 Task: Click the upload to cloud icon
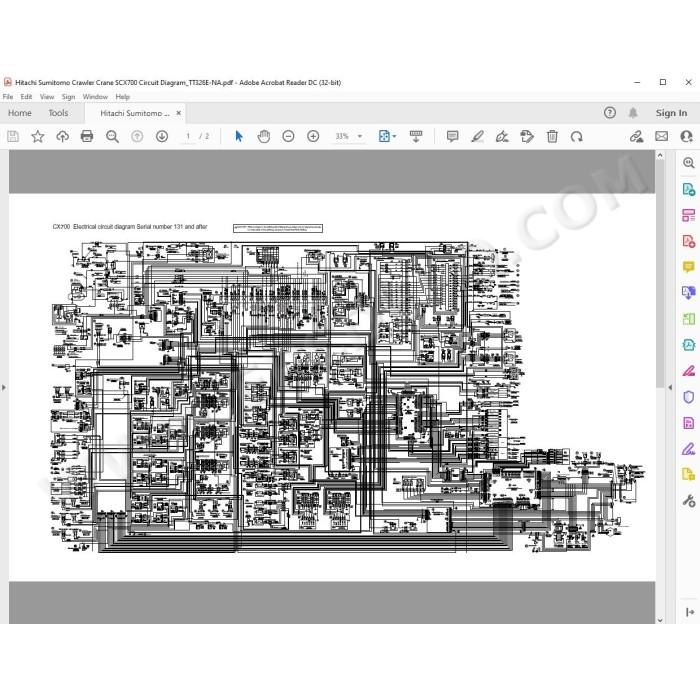(x=62, y=136)
